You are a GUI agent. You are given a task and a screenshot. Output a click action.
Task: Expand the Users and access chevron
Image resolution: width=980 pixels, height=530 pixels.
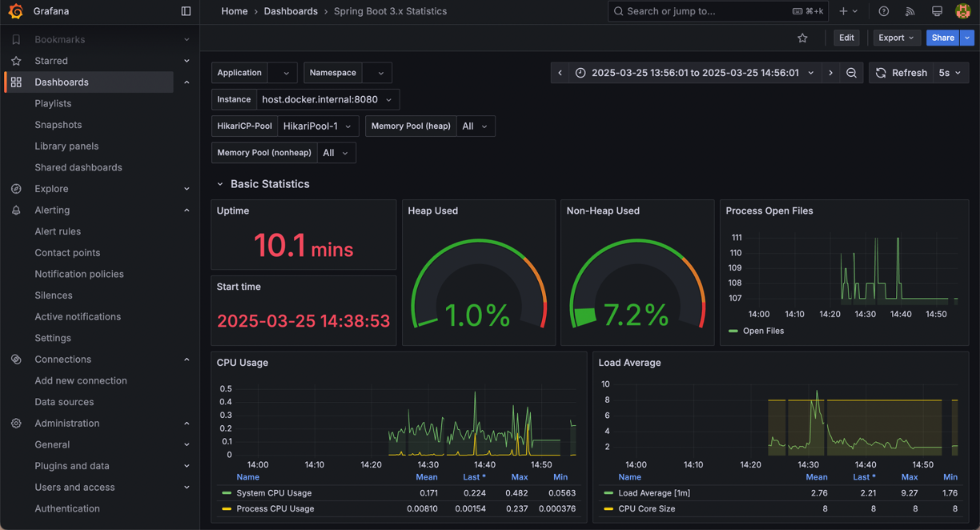pos(187,488)
